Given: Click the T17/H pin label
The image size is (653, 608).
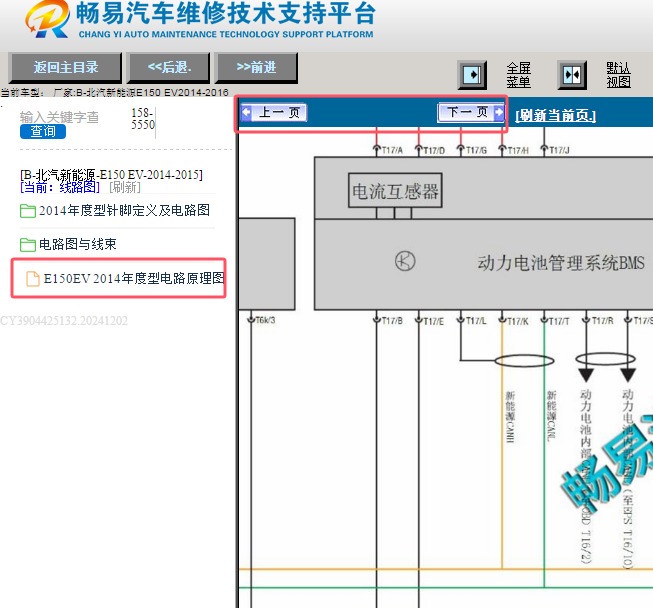Looking at the screenshot, I should click(x=518, y=150).
